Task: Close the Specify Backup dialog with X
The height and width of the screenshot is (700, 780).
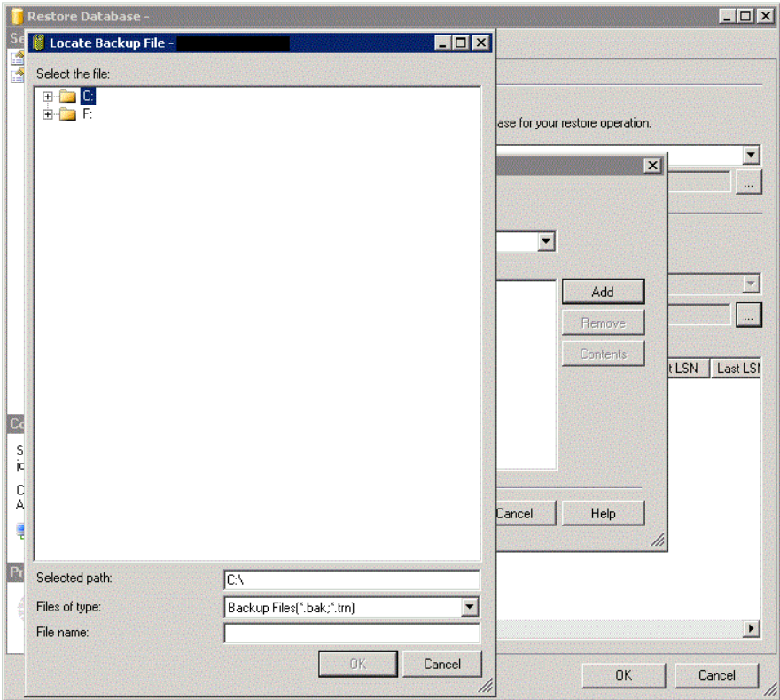Action: click(652, 166)
